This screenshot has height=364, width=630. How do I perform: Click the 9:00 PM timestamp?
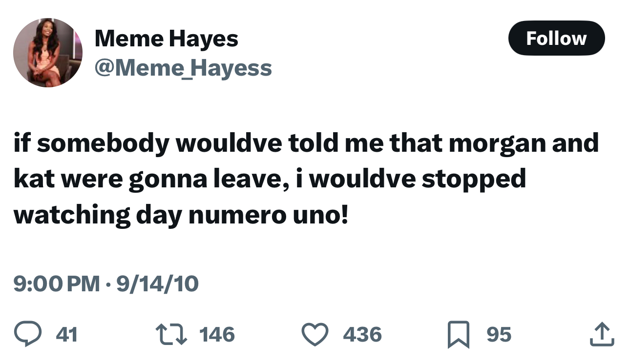(57, 283)
